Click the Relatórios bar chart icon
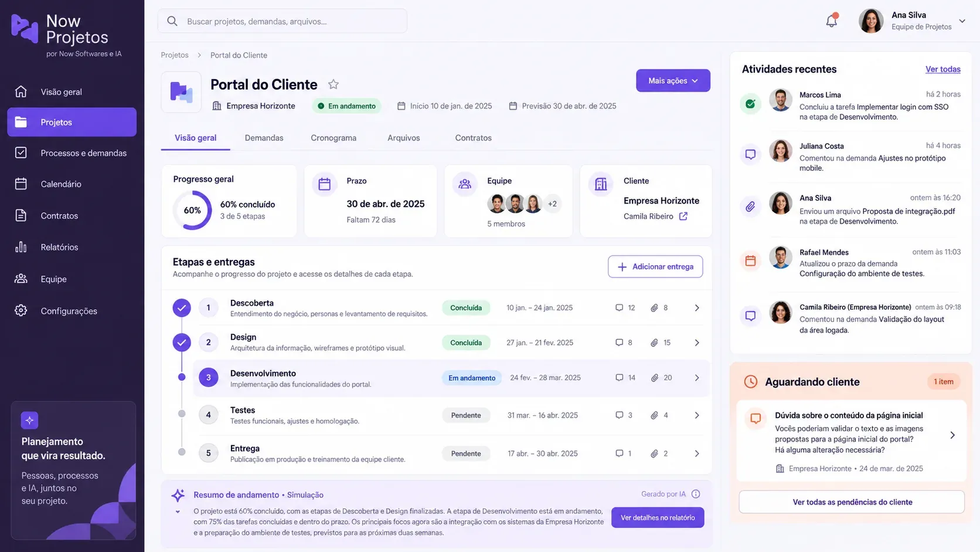The width and height of the screenshot is (980, 552). [x=21, y=247]
